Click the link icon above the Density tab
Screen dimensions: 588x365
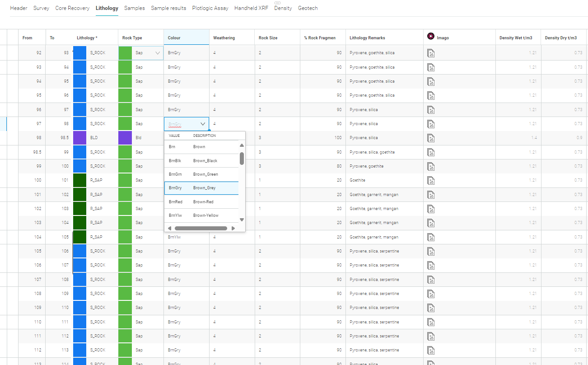click(278, 3)
